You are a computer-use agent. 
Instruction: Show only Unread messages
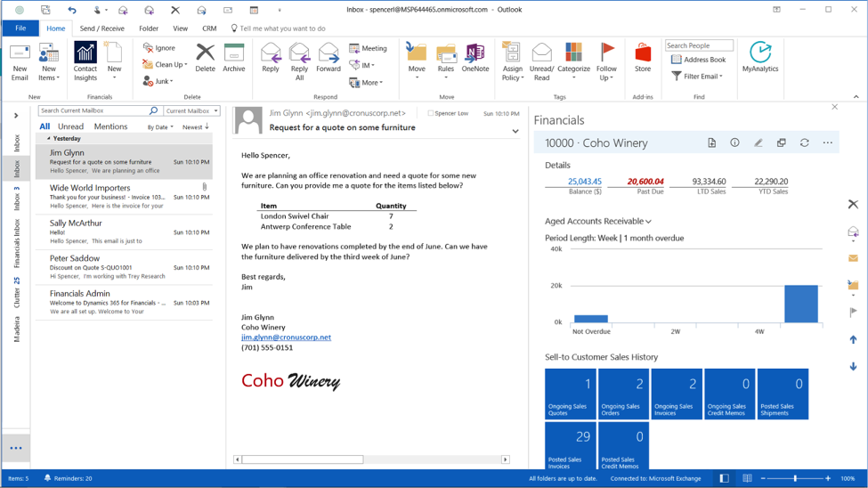pyautogui.click(x=70, y=127)
